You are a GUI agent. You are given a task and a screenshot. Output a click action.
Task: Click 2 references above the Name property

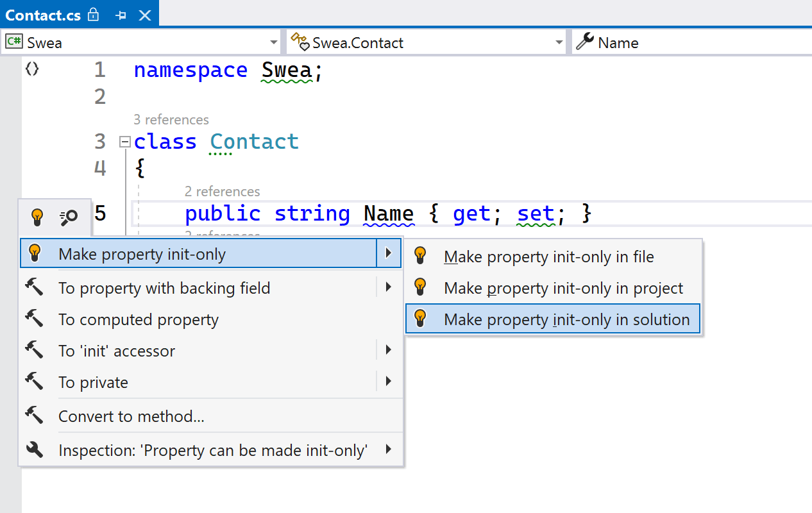click(x=222, y=191)
